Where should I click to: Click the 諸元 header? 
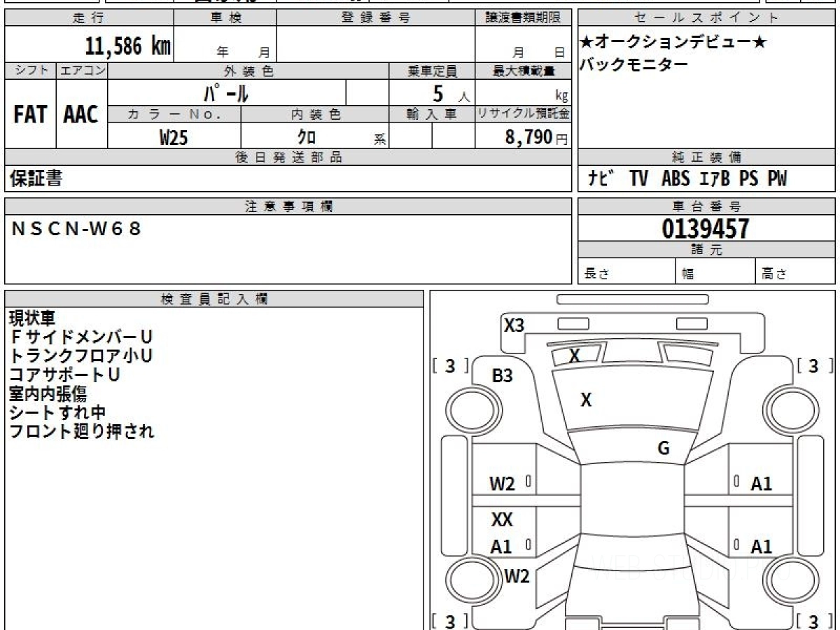click(707, 250)
